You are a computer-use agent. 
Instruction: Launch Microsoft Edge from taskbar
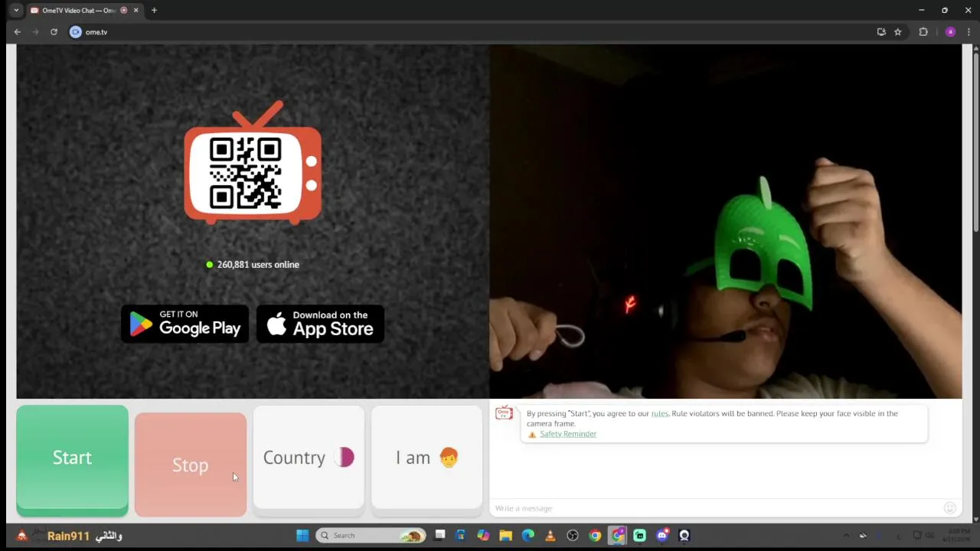pyautogui.click(x=528, y=536)
